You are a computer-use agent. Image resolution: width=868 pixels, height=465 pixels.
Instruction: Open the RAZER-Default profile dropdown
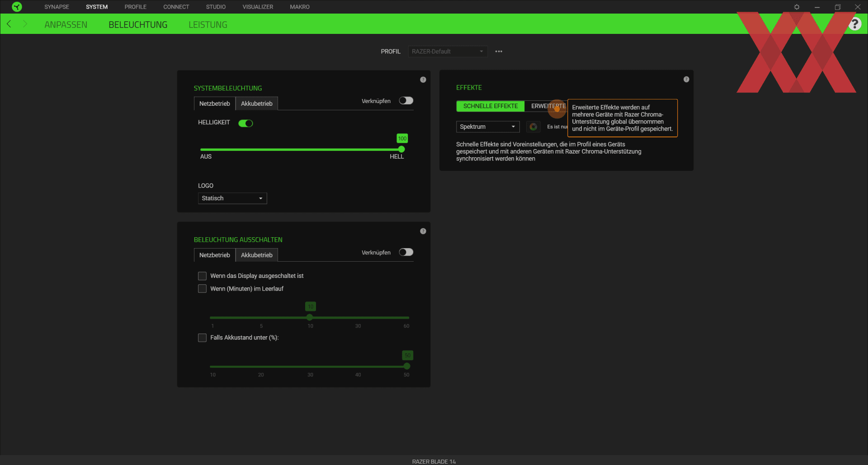coord(448,52)
